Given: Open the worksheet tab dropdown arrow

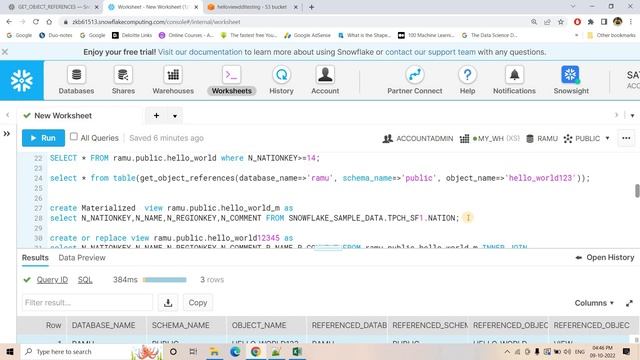Looking at the screenshot, I should click(x=175, y=116).
